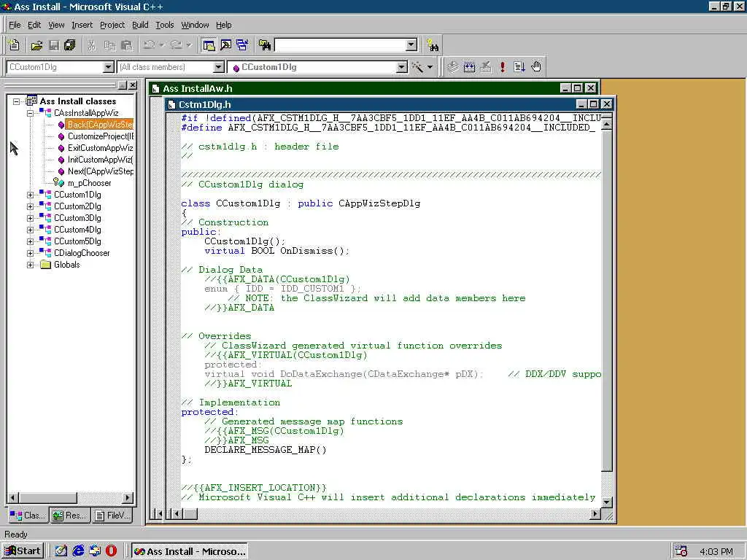This screenshot has height=560, width=747.
Task: Click the Execute Program exclamation icon
Action: click(x=502, y=67)
